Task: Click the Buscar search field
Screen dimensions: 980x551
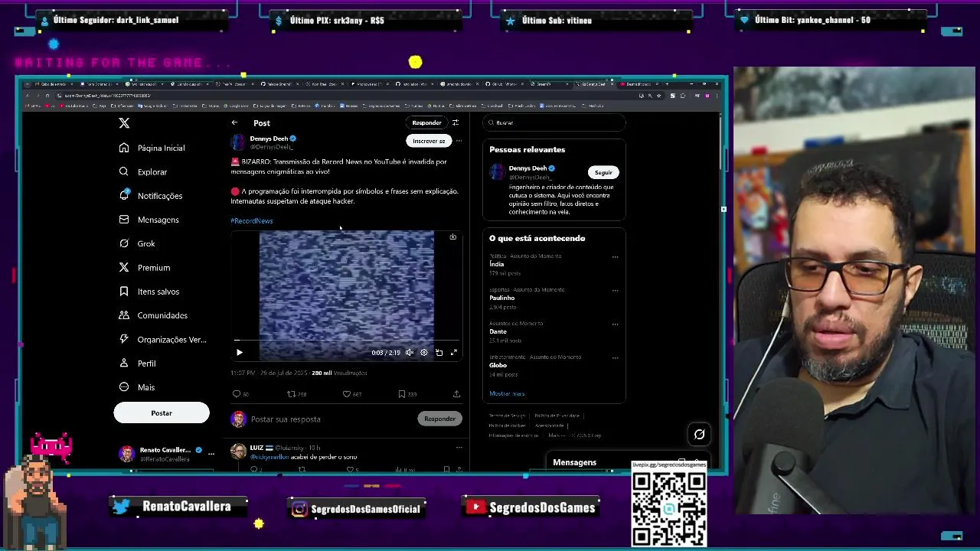Action: (x=555, y=122)
